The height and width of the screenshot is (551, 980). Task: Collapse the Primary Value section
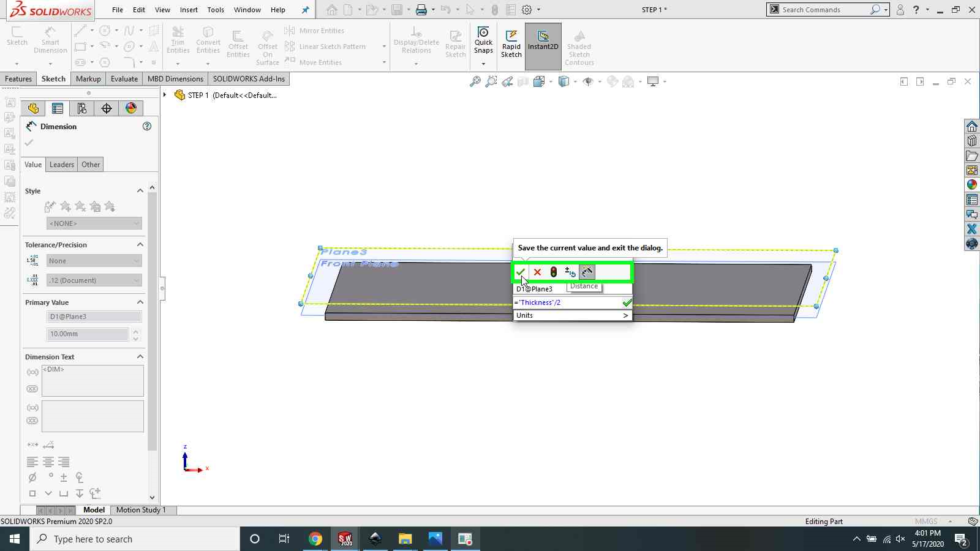[x=140, y=302]
